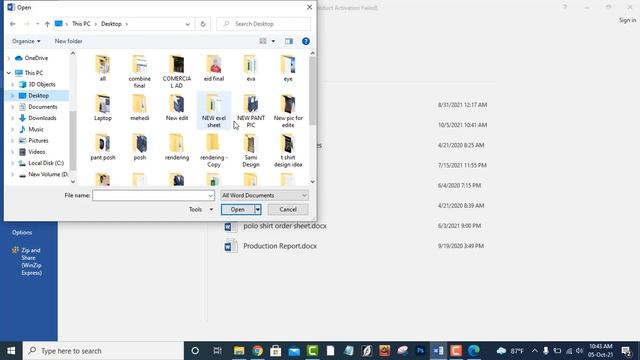Select Desktop in navigation pane
The height and width of the screenshot is (360, 640).
(x=38, y=96)
